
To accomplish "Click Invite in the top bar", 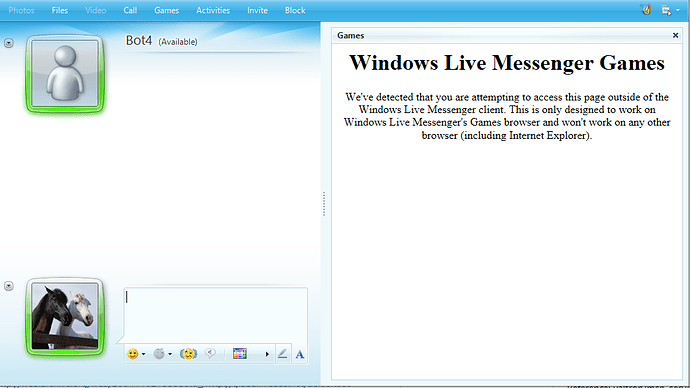I will [x=257, y=10].
